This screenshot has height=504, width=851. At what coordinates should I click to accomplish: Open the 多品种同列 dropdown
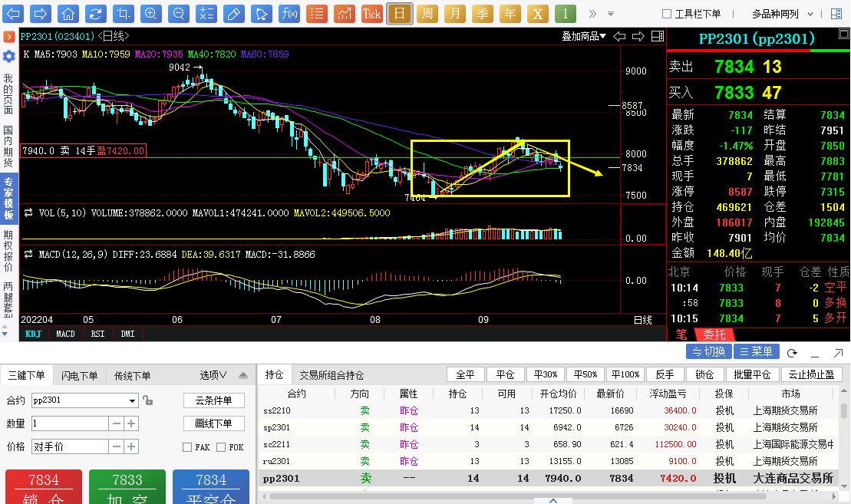click(782, 14)
